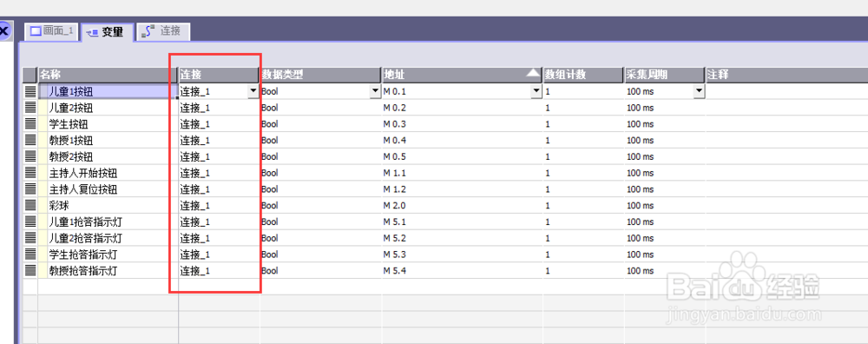Viewport: 868px width, 344px height.
Task: Click name cell 儿童2按钮
Action: (x=108, y=108)
